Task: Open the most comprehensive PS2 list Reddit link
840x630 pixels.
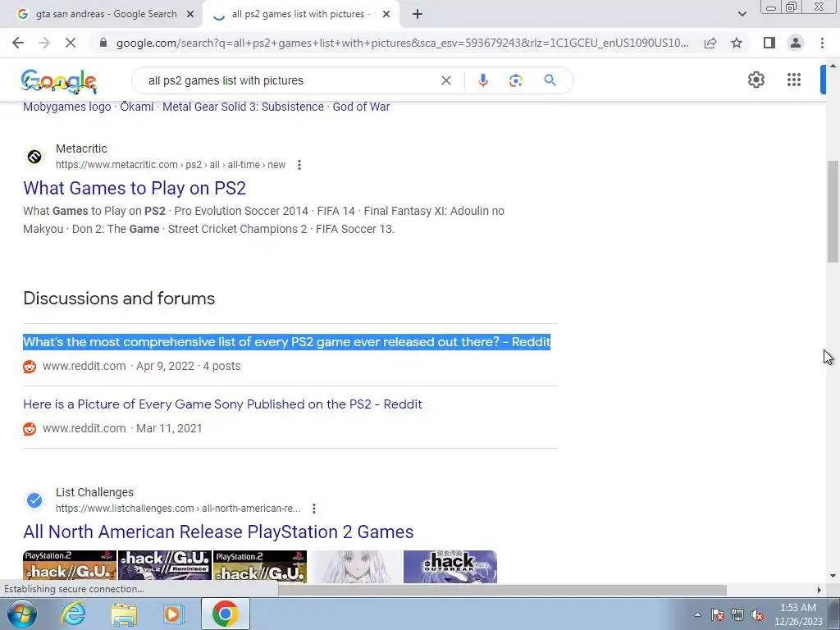Action: pyautogui.click(x=286, y=342)
